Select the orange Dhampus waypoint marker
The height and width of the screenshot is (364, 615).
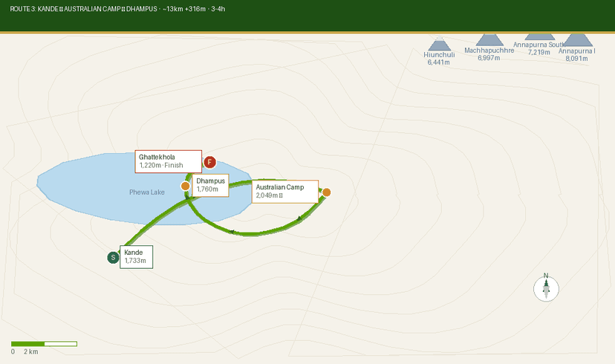click(186, 186)
